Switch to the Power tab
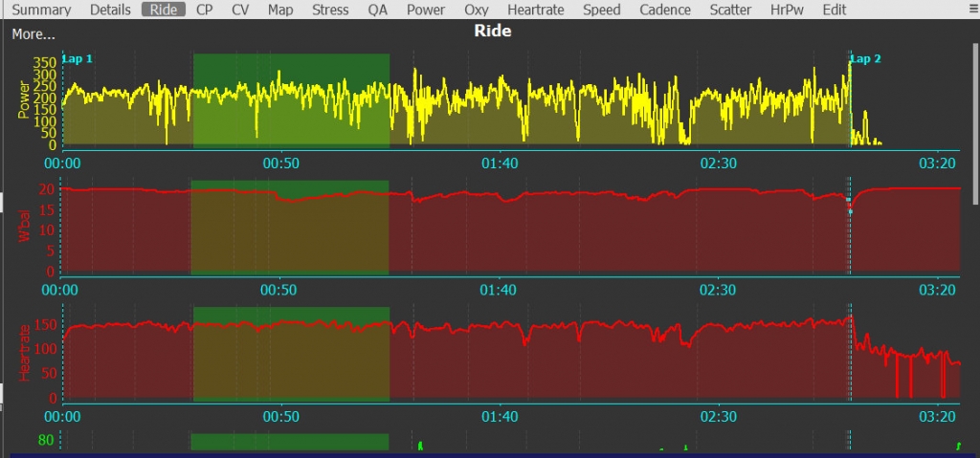This screenshot has height=458, width=980. pyautogui.click(x=425, y=10)
